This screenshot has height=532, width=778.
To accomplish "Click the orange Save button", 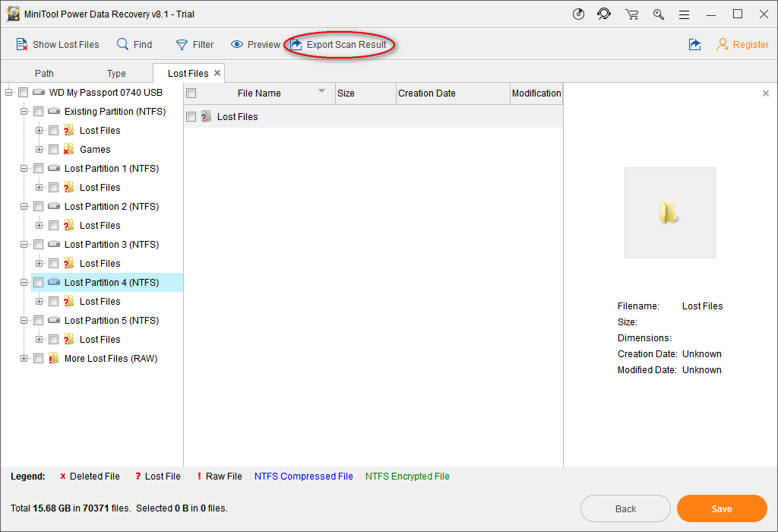I will pos(721,509).
